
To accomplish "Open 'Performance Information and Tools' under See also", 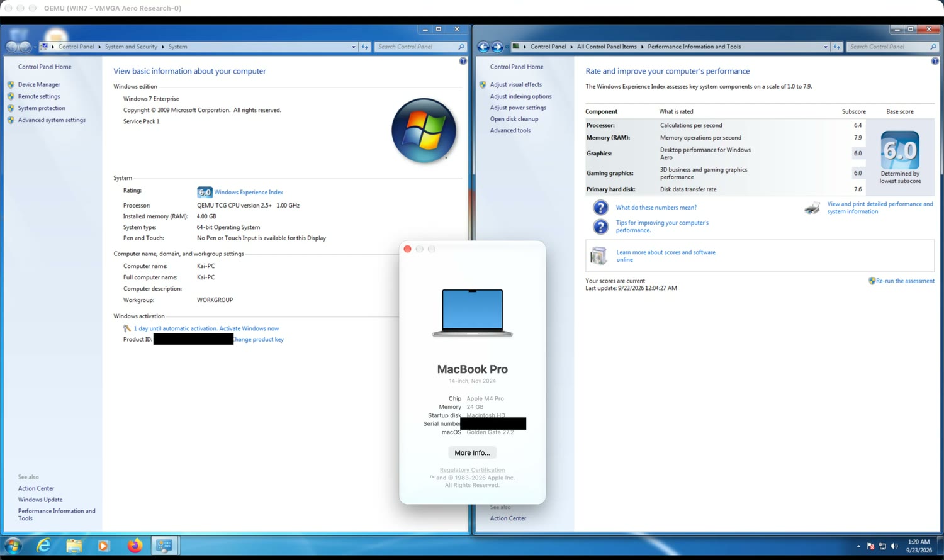I will [57, 515].
